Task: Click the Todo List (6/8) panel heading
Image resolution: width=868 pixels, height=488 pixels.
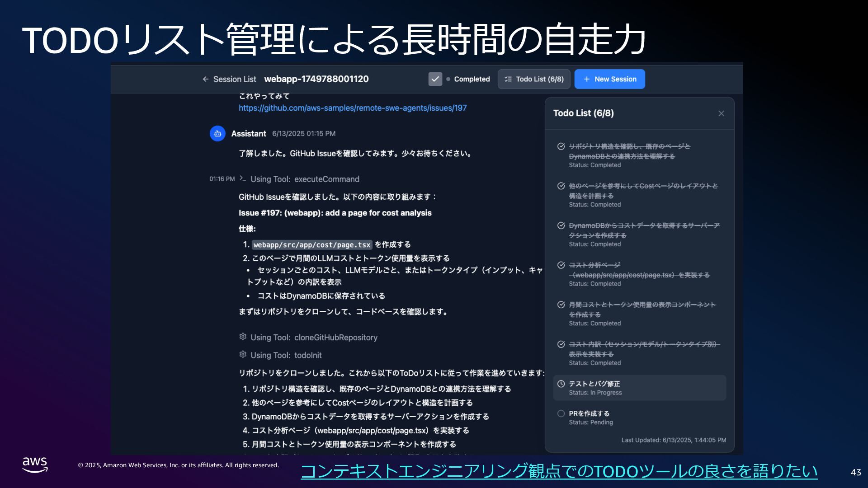Action: click(584, 113)
